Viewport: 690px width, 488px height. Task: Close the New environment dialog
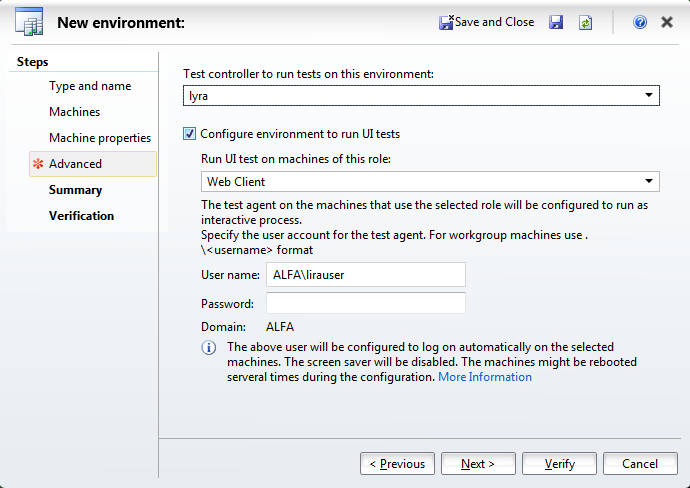pyautogui.click(x=667, y=22)
